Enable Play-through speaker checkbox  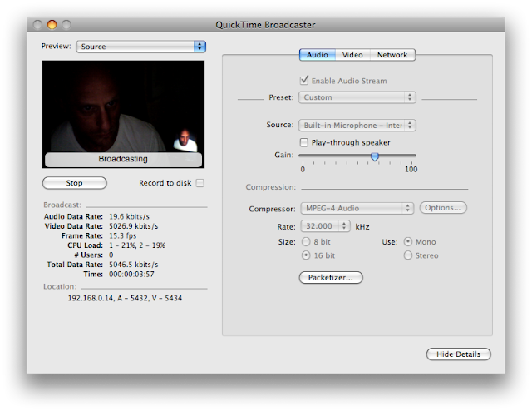point(304,142)
